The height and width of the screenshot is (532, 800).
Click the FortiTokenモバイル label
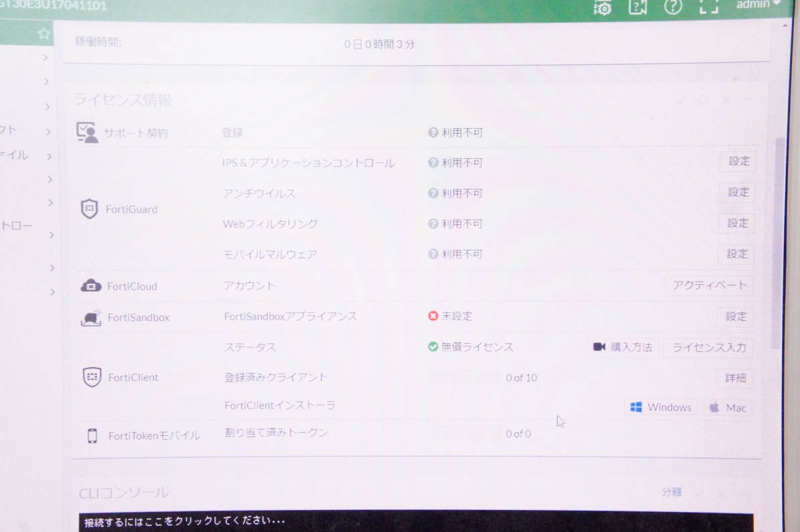tap(154, 436)
